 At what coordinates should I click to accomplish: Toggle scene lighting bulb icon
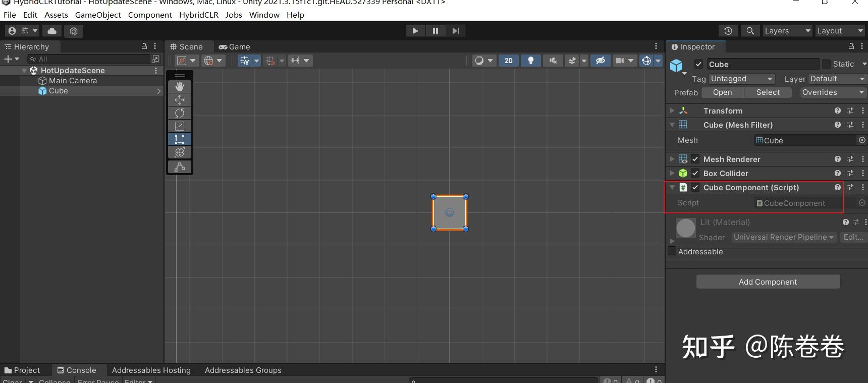pyautogui.click(x=530, y=61)
